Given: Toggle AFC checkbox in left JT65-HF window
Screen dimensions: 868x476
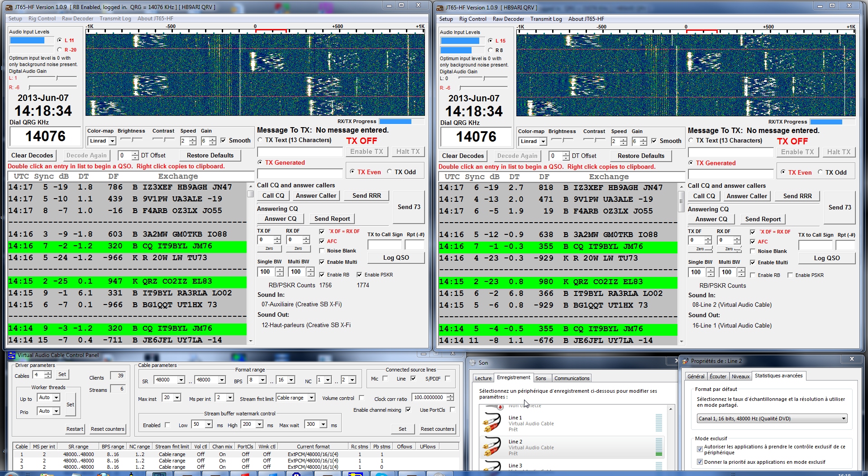Looking at the screenshot, I should click(x=322, y=241).
